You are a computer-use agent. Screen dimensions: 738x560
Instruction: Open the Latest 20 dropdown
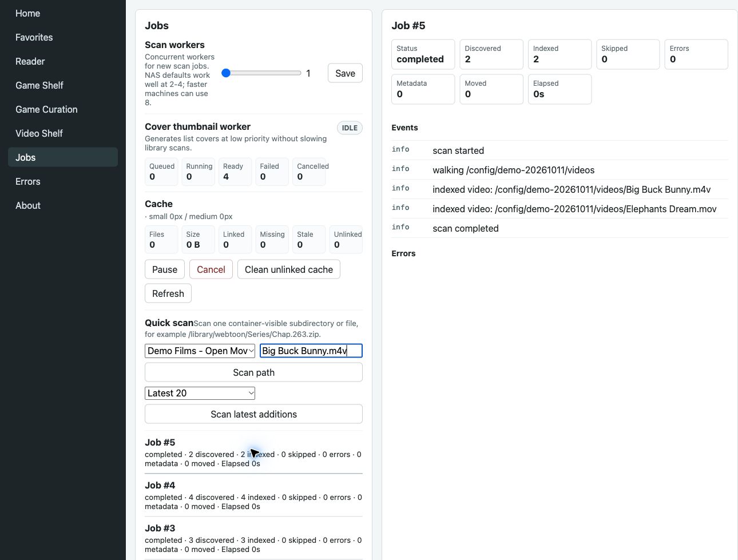click(200, 393)
